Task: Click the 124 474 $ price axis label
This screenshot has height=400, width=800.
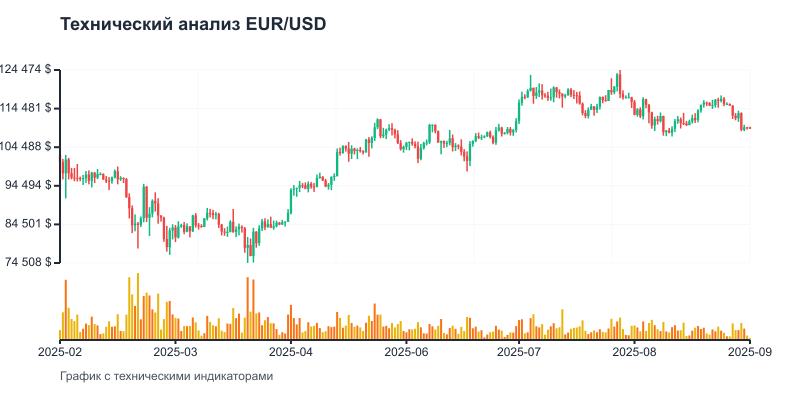Action: point(28,70)
